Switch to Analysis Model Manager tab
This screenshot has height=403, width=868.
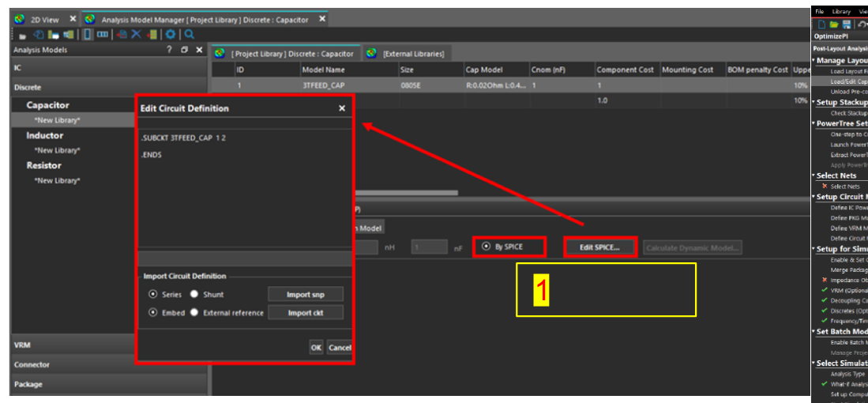[x=205, y=20]
